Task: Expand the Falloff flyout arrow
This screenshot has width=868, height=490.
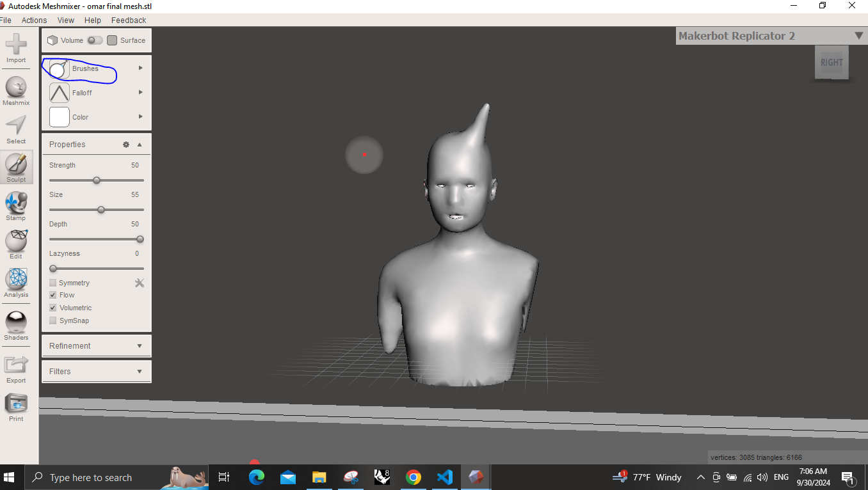Action: (x=141, y=92)
